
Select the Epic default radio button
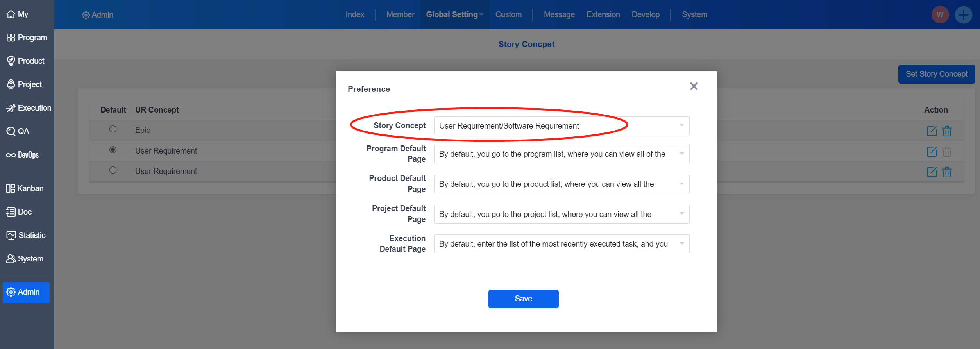coord(113,129)
